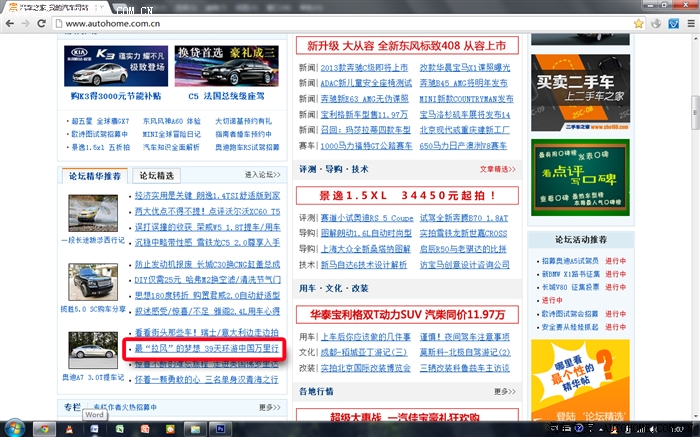Expand 更多>> next to 专栏 section
Viewport: 700px width, 437px height.
point(269,408)
